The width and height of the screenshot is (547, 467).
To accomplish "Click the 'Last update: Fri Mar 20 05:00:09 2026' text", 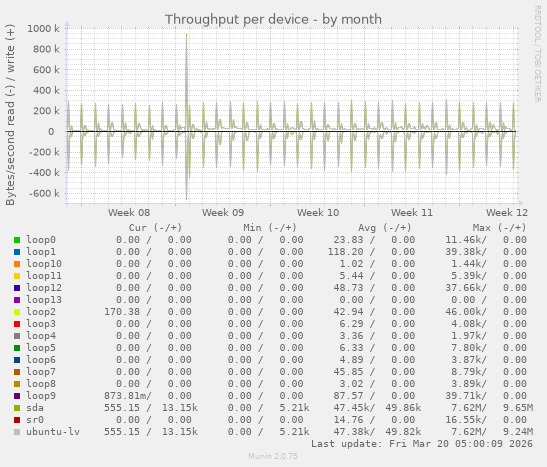I will [x=422, y=444].
